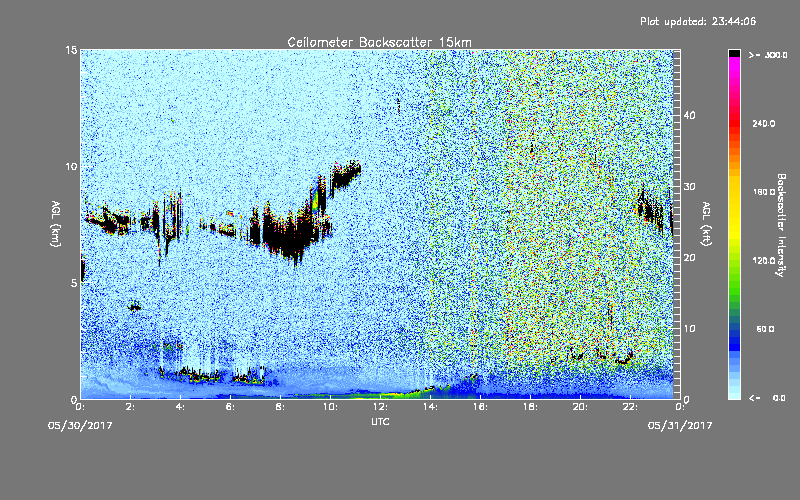800x500 pixels.
Task: Click the 40 kft tick label on right axis
Action: click(689, 116)
